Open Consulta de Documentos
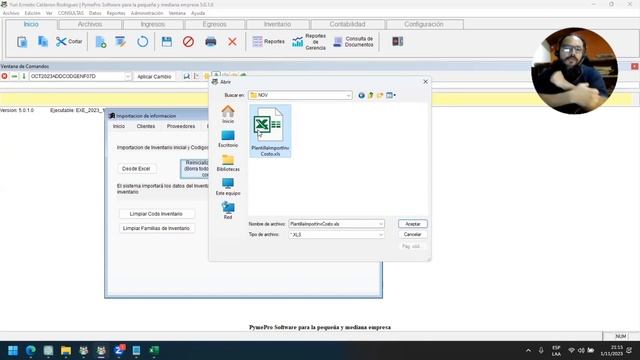 pyautogui.click(x=353, y=42)
